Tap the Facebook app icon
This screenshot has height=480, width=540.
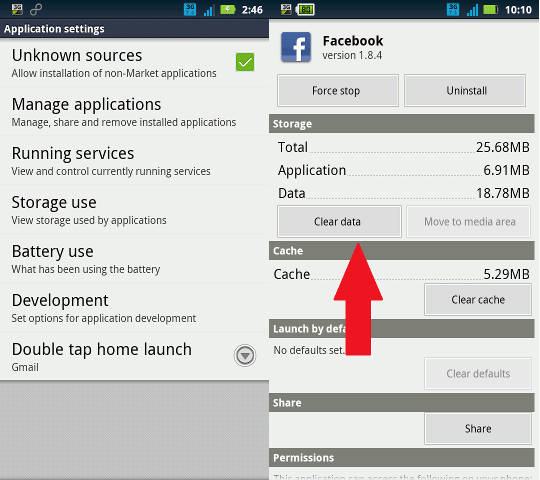tap(296, 47)
